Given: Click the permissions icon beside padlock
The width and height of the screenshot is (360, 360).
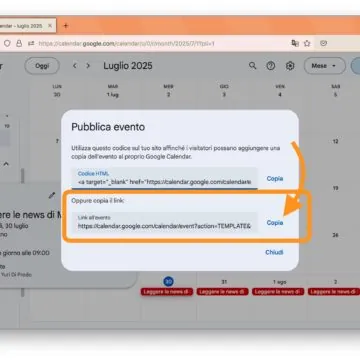Looking at the screenshot, I should pos(31,44).
